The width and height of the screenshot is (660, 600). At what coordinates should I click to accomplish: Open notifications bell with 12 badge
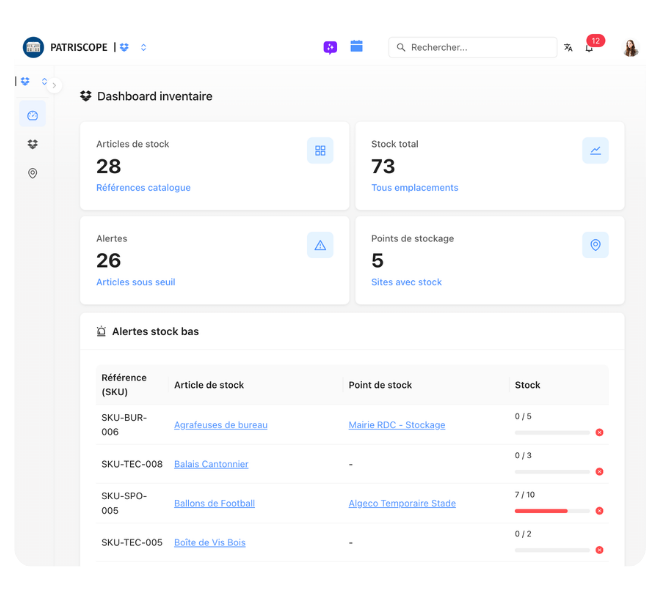[590, 48]
